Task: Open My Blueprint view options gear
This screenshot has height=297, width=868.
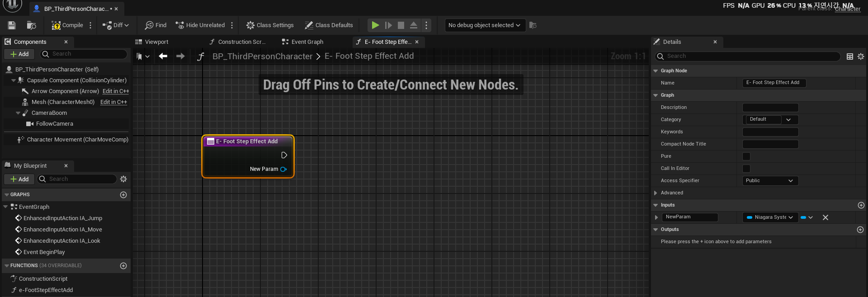Action: click(x=123, y=179)
